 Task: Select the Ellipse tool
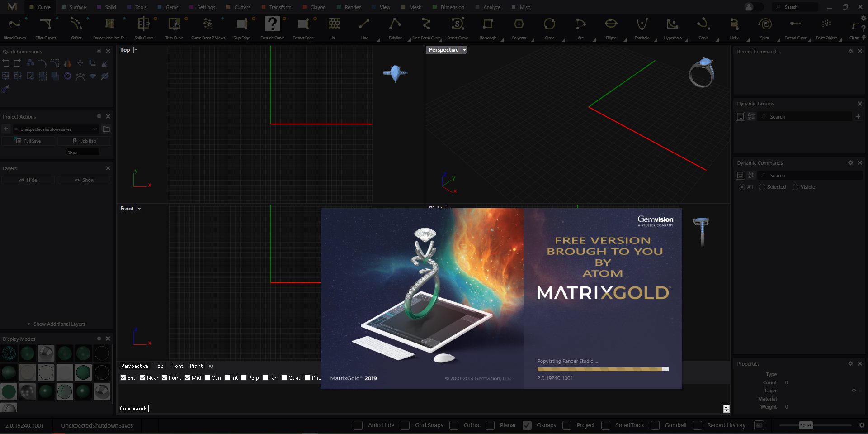611,24
